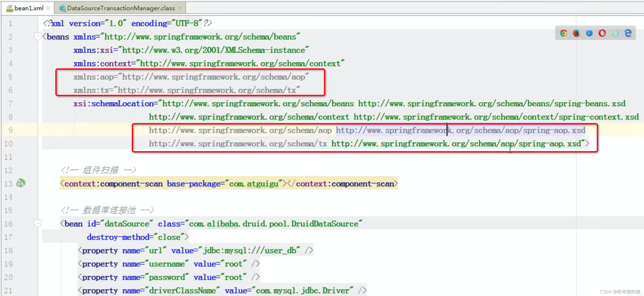Open preview in Chrome browser
Screen dimensions: 644x296
pyautogui.click(x=564, y=33)
